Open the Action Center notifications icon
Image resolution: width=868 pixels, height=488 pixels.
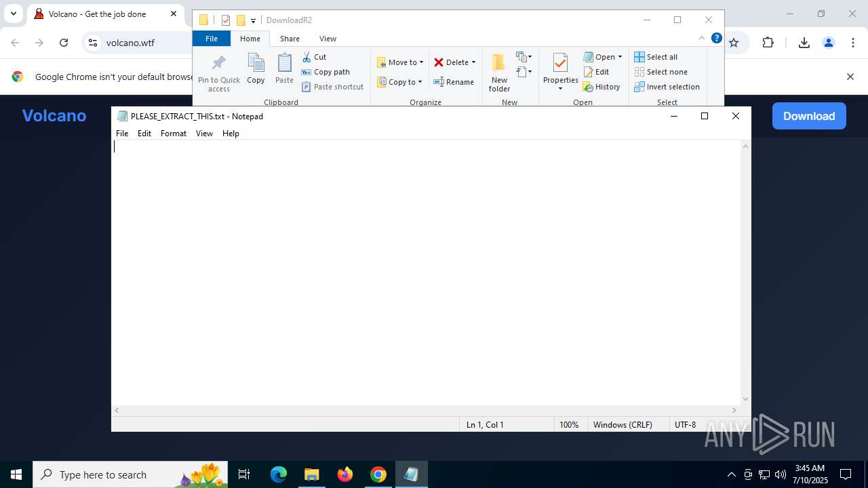click(x=846, y=474)
